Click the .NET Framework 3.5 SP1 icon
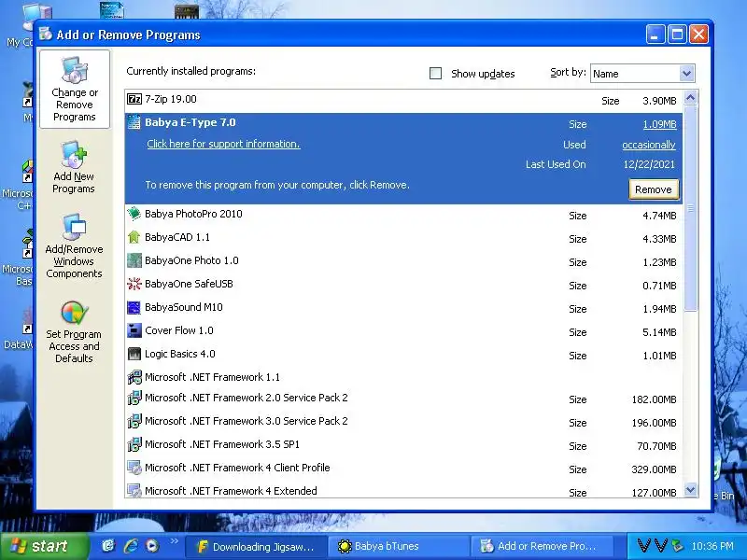This screenshot has height=560, width=747. [134, 444]
